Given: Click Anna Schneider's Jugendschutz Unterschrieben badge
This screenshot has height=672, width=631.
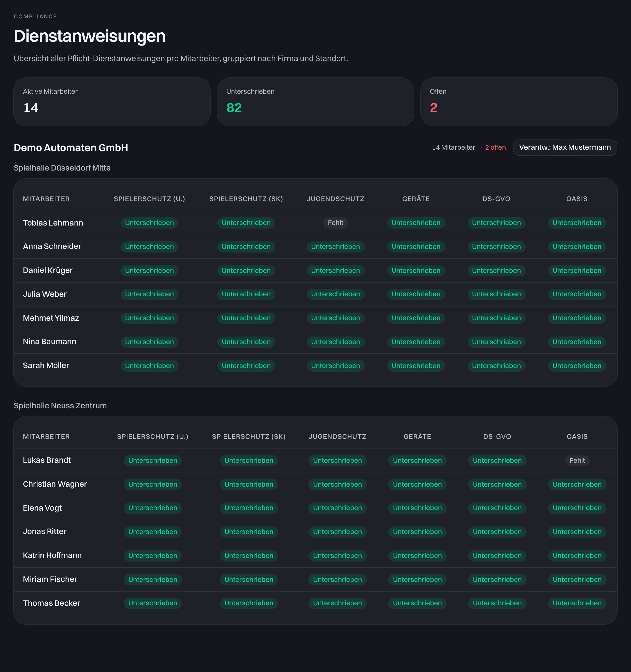Looking at the screenshot, I should [x=335, y=247].
